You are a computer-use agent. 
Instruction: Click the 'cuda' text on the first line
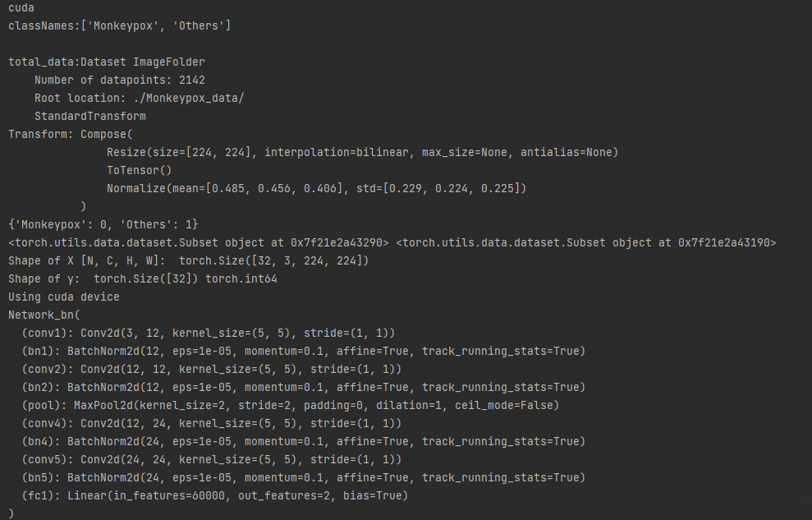[21, 8]
